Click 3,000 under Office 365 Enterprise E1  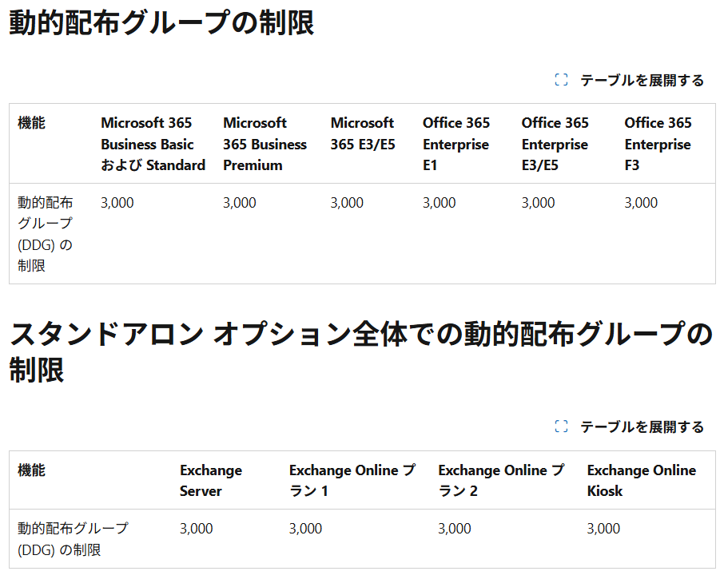click(439, 203)
